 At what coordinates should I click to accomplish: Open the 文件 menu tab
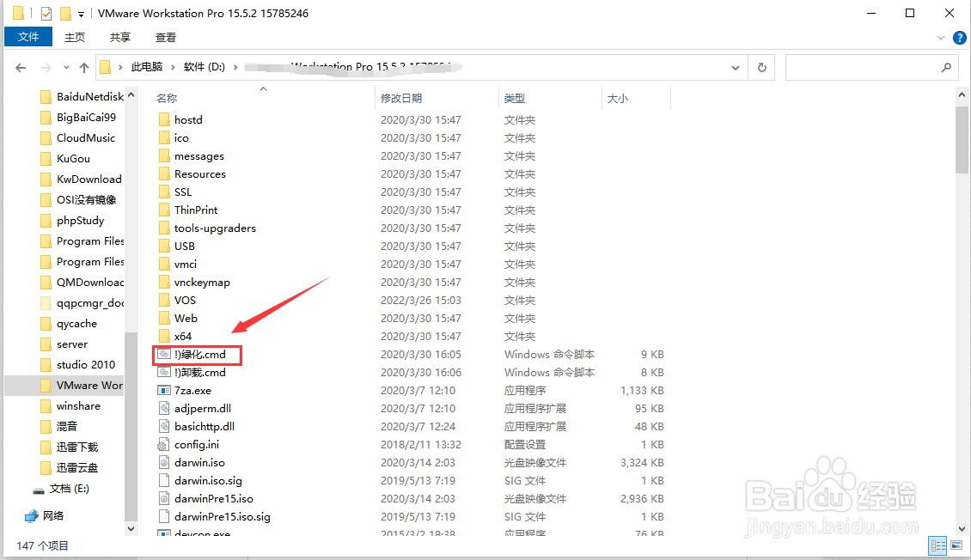(x=27, y=37)
